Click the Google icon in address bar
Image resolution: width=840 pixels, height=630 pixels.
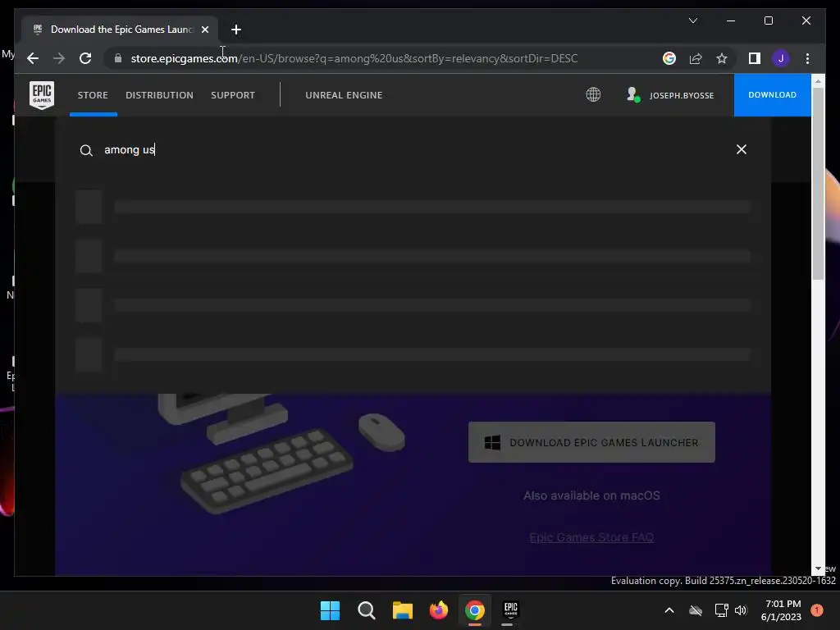click(x=669, y=58)
